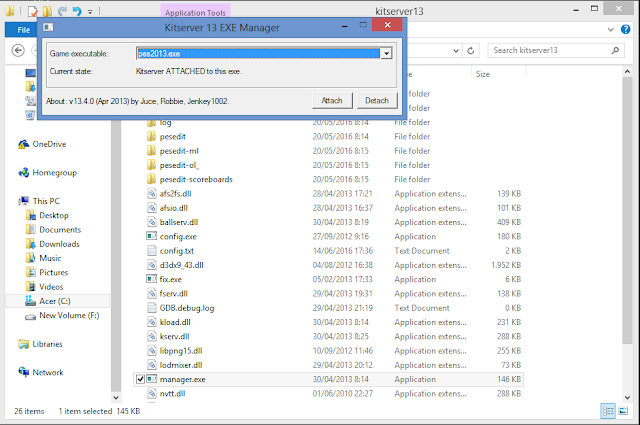Select the GDB.debug.log file icon
The height and width of the screenshot is (425, 640).
(152, 308)
